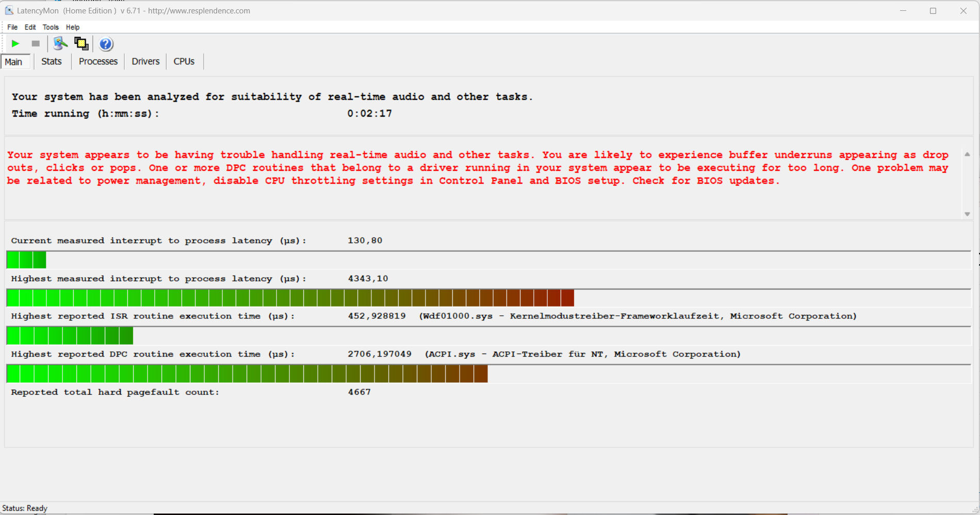
Task: Click the LatencyMon app icon in the title bar
Action: tap(9, 10)
